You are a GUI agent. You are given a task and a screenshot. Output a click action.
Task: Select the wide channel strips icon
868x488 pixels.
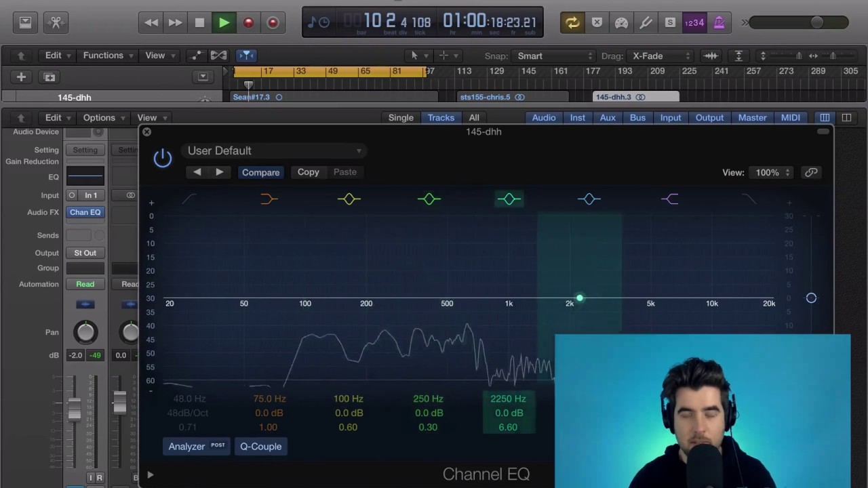coord(846,118)
